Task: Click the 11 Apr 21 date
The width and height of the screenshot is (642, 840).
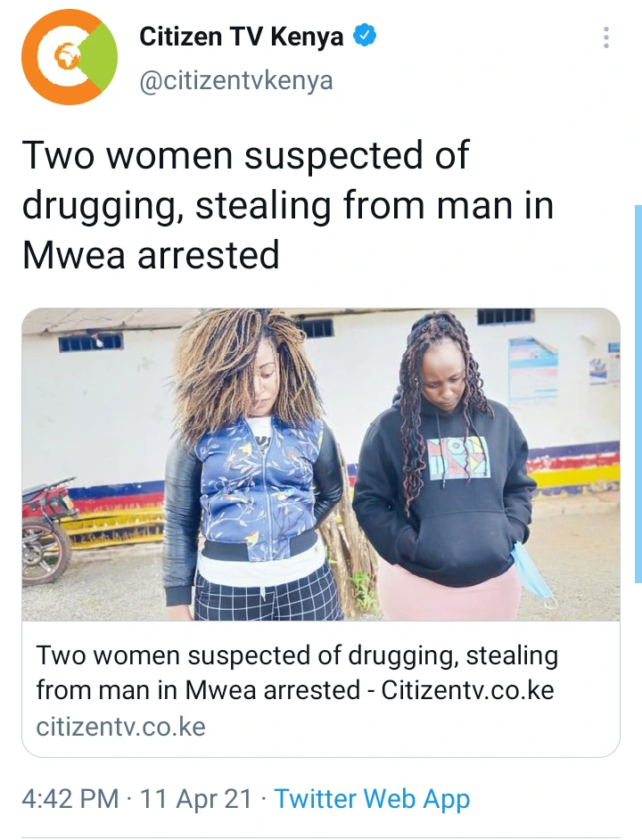Action: (x=195, y=799)
